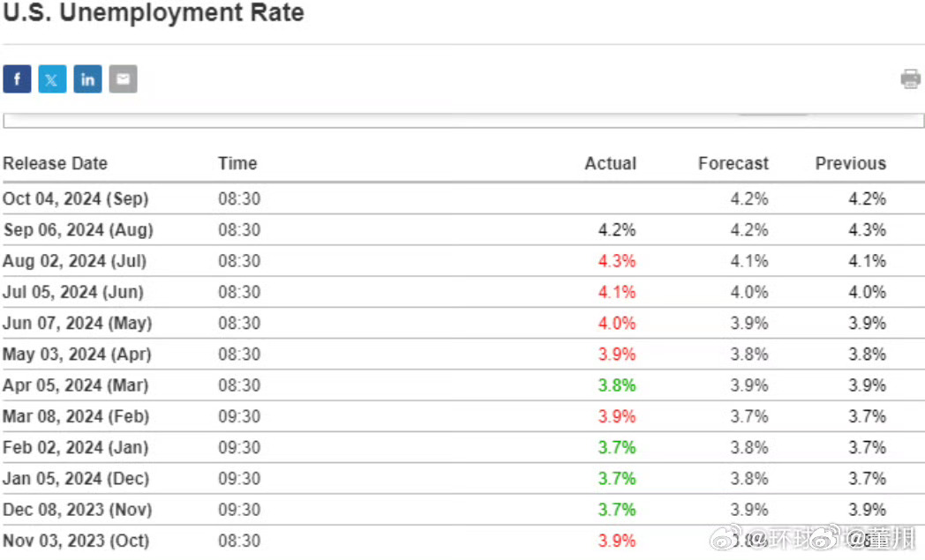Click the red 4.3% actual value

click(x=617, y=261)
